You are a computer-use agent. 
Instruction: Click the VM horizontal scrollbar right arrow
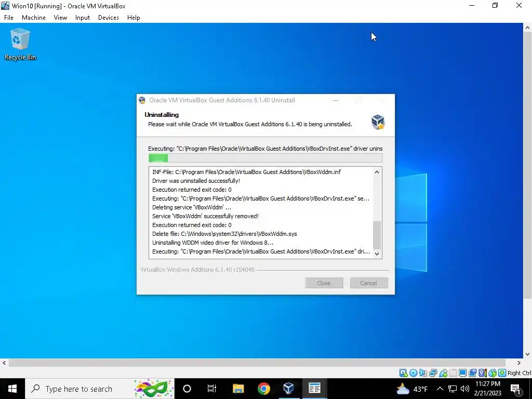click(x=519, y=363)
